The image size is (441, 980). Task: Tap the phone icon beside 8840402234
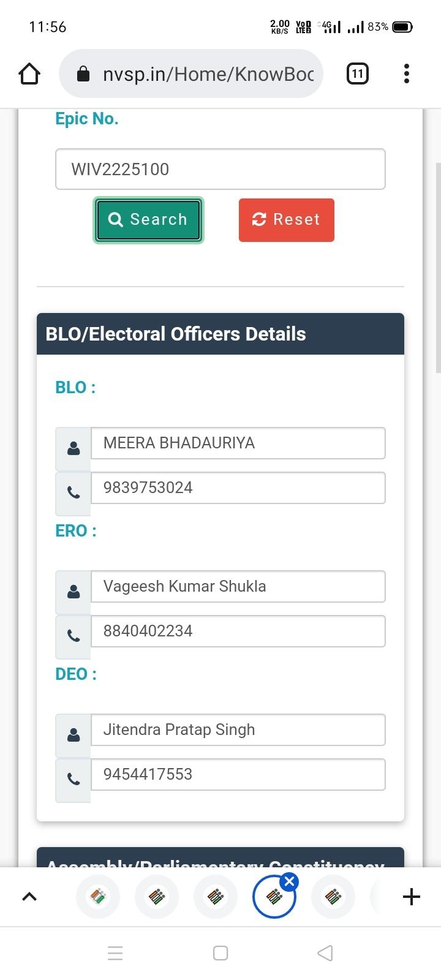73,636
